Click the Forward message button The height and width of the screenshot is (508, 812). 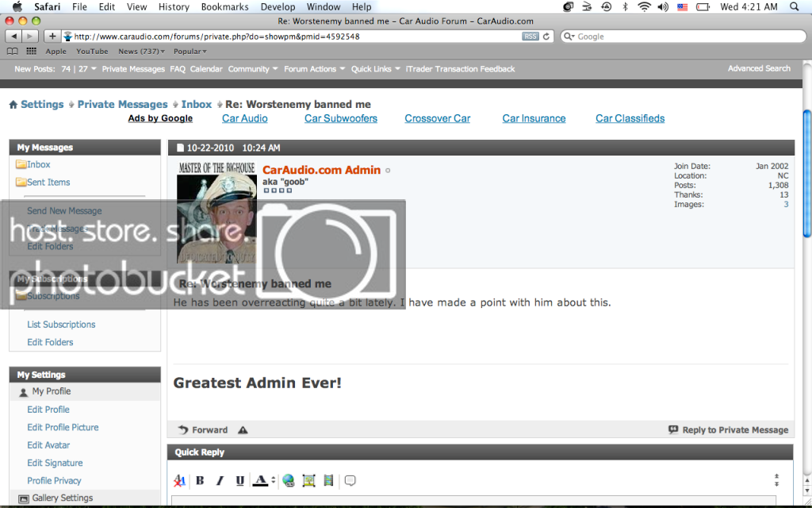[x=203, y=429]
